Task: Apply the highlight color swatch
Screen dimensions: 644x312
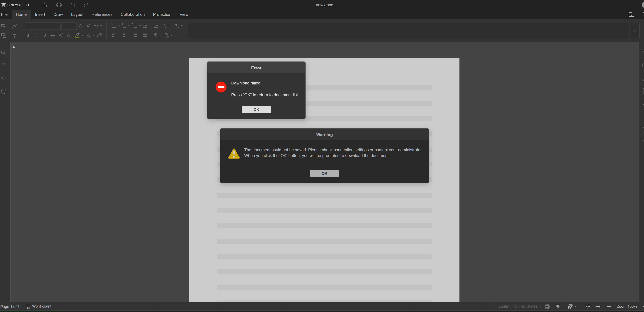Action: point(77,35)
